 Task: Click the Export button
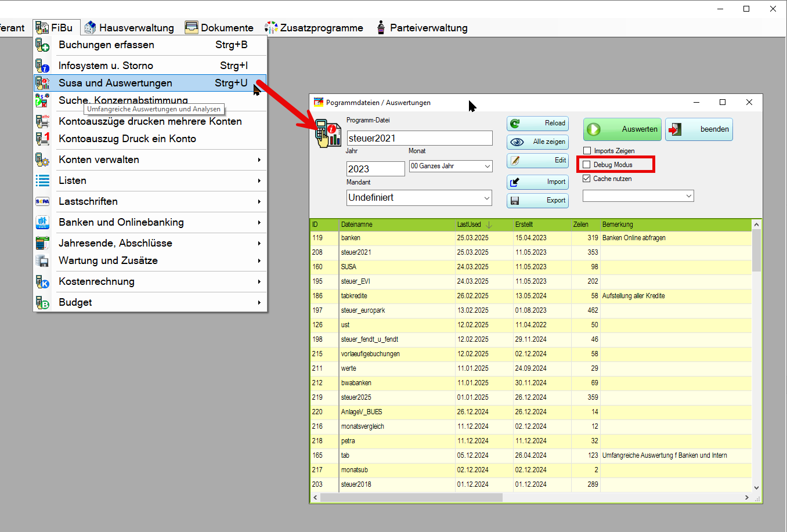(x=537, y=201)
